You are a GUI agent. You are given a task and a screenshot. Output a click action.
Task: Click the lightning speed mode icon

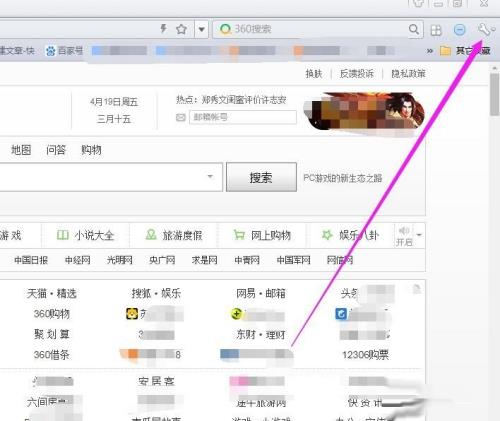tap(163, 29)
